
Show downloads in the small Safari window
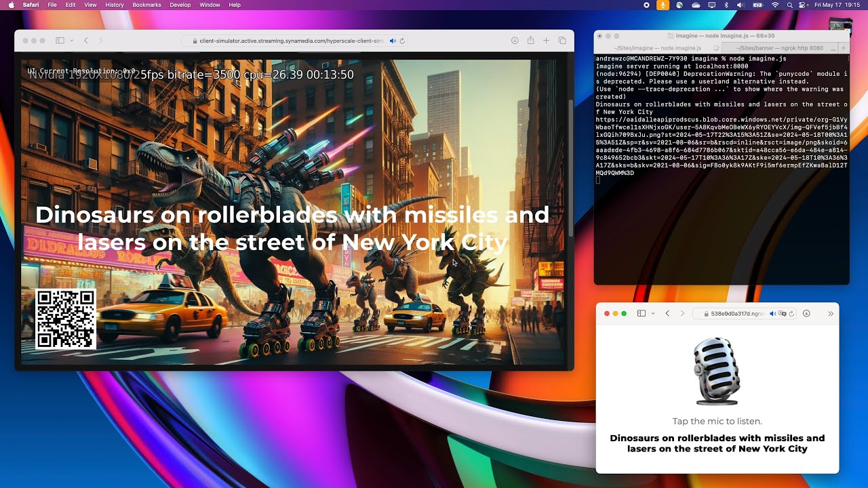[x=806, y=313]
